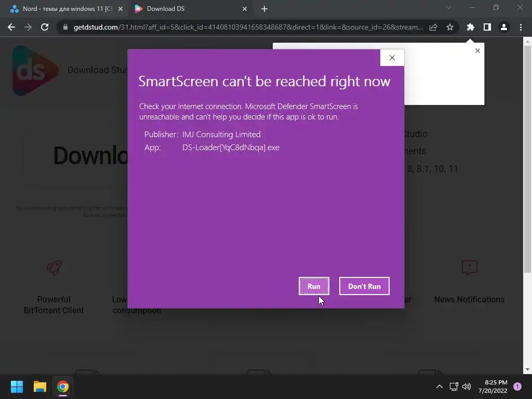
Task: Go forward in browser history
Action: pyautogui.click(x=28, y=27)
